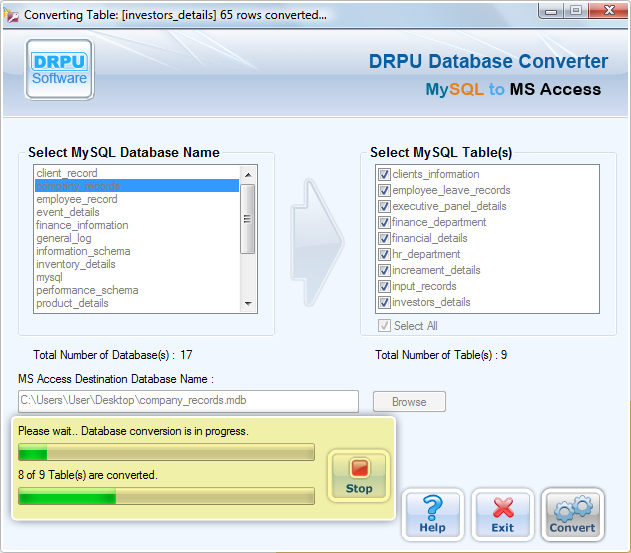The height and width of the screenshot is (553, 631).
Task: Toggle the clients_information table checkbox
Action: (x=384, y=174)
